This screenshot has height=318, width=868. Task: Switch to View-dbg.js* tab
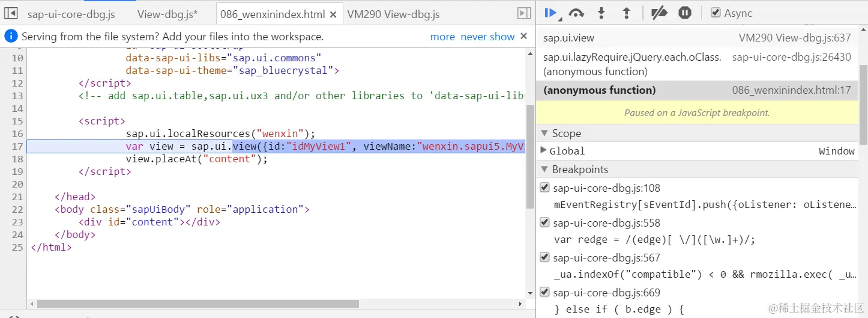(x=167, y=14)
